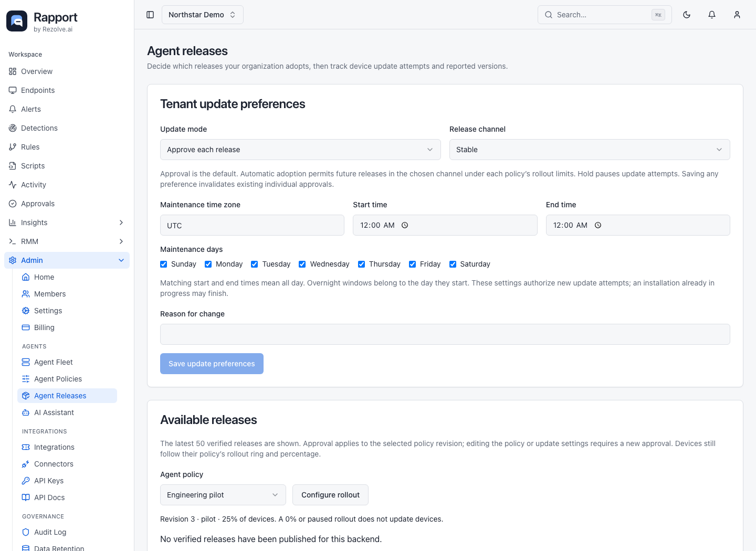Click the Scripts file icon
Image resolution: width=756 pixels, height=551 pixels.
point(13,166)
